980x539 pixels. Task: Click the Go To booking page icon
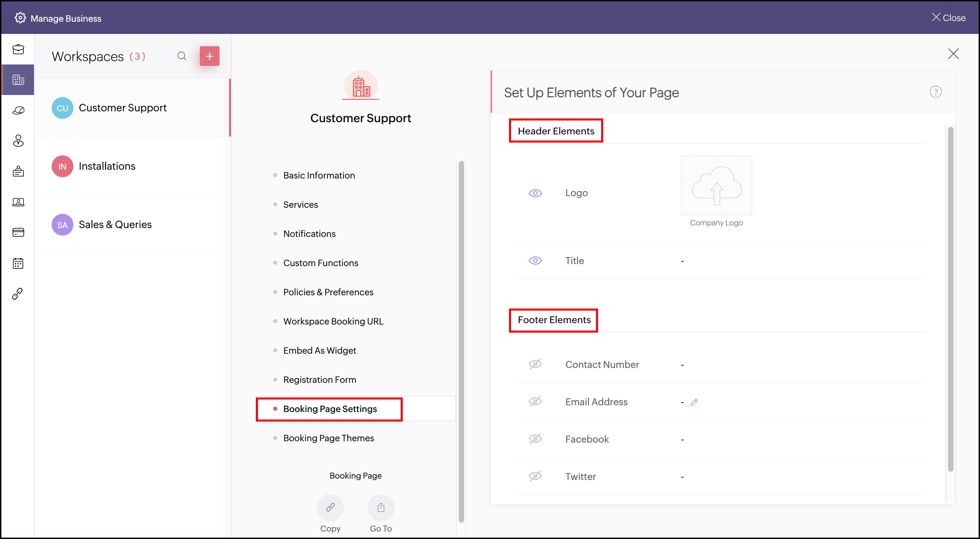(381, 507)
